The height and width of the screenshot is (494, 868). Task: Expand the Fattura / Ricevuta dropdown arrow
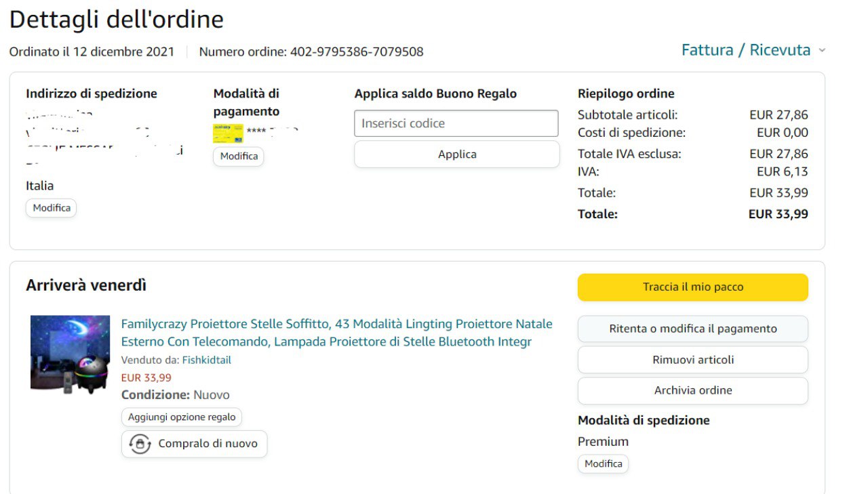point(823,51)
